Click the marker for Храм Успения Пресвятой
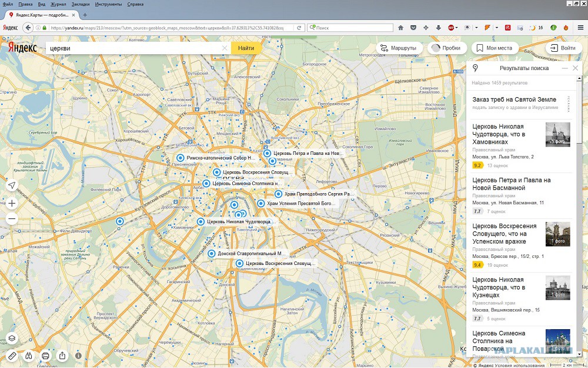The width and height of the screenshot is (588, 368). (261, 204)
